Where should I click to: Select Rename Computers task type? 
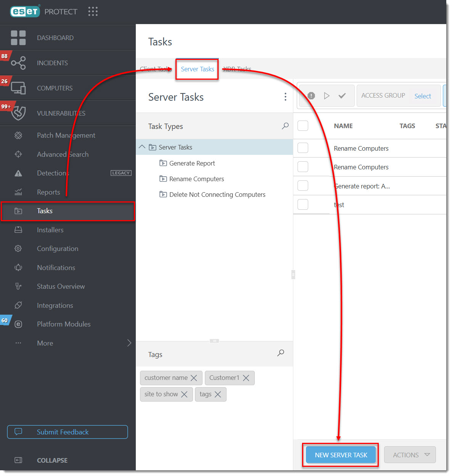(196, 179)
